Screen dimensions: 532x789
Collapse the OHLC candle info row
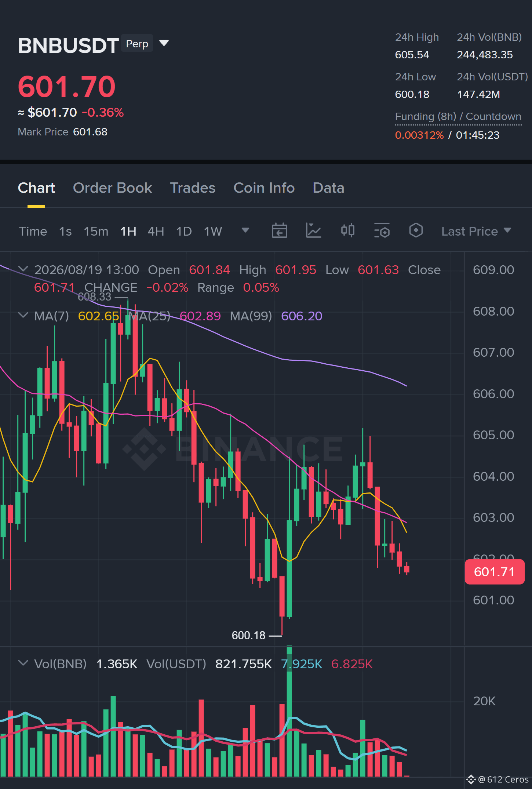(x=23, y=269)
